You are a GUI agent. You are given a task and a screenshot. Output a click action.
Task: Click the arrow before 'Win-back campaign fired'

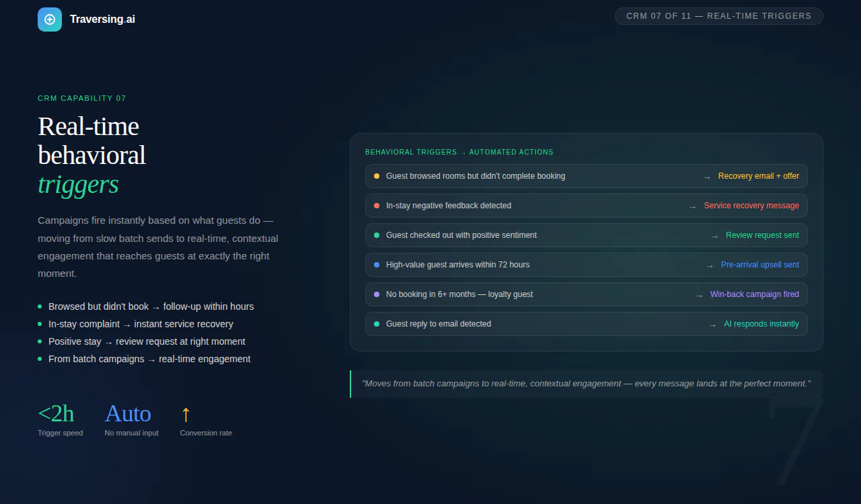[699, 295]
